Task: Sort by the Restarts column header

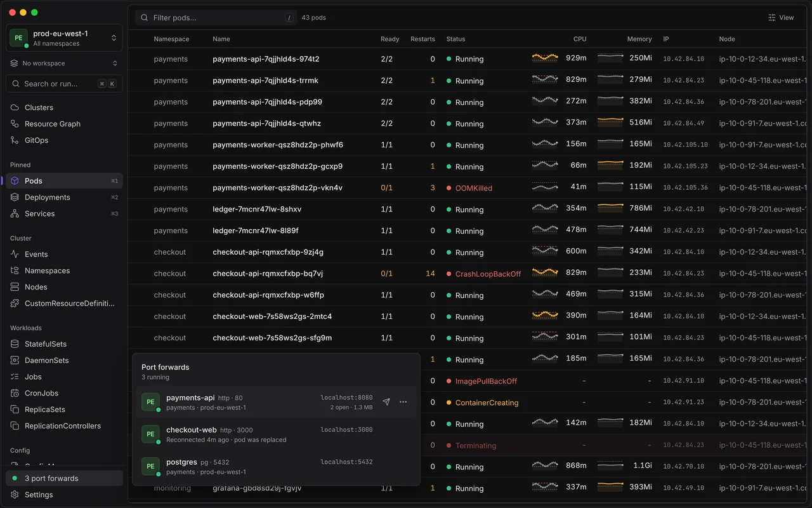Action: [x=422, y=39]
